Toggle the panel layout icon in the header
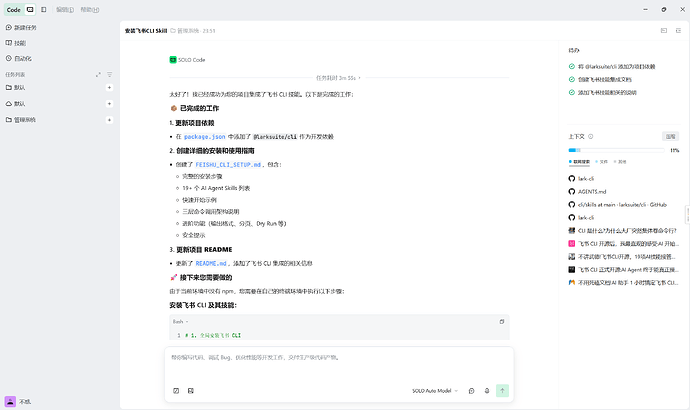690x410 pixels. (664, 30)
